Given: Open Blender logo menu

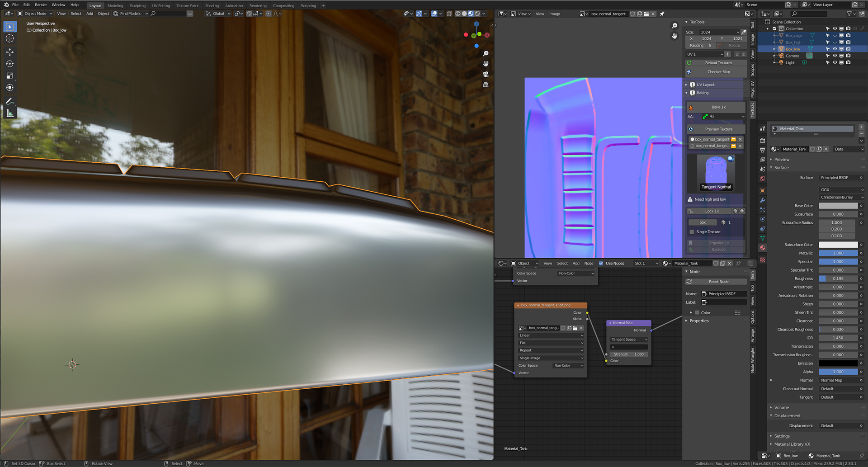Looking at the screenshot, I should [x=6, y=5].
